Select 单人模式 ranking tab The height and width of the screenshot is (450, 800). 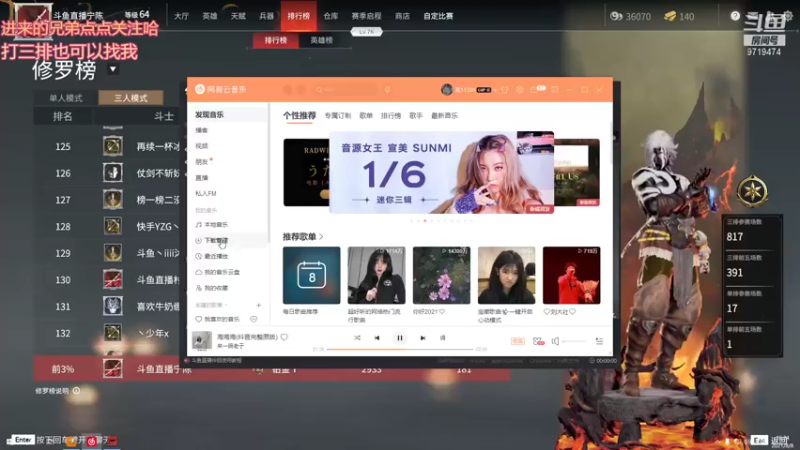pyautogui.click(x=66, y=98)
